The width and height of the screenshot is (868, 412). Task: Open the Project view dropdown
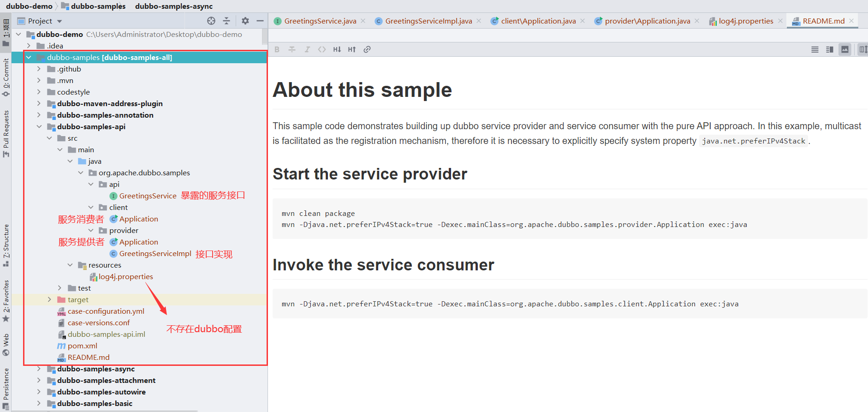point(59,21)
